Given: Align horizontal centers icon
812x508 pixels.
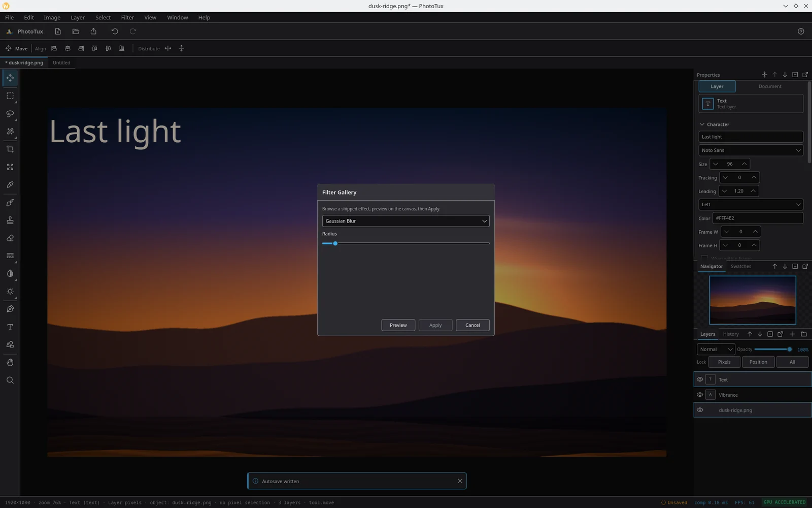Looking at the screenshot, I should (x=67, y=49).
